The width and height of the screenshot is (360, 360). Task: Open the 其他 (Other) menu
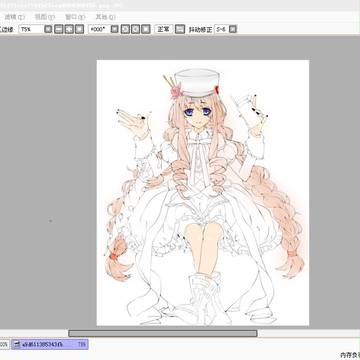106,17
